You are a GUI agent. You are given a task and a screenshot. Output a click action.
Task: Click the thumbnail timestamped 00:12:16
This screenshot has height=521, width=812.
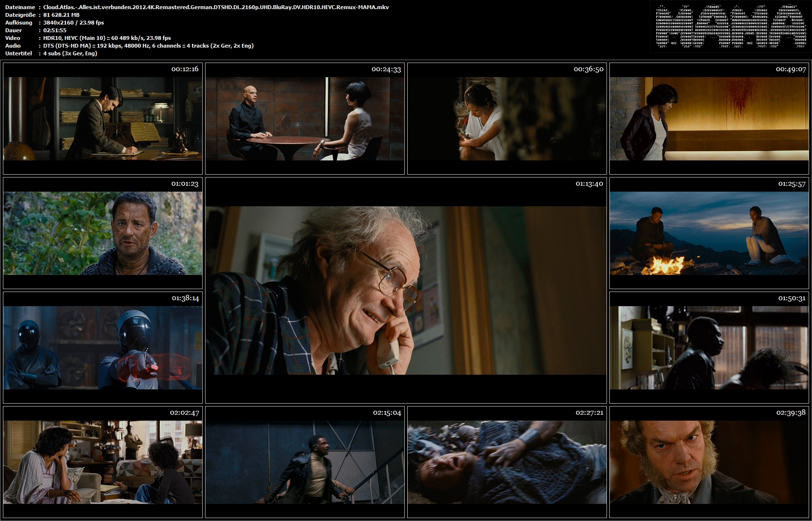pyautogui.click(x=103, y=118)
